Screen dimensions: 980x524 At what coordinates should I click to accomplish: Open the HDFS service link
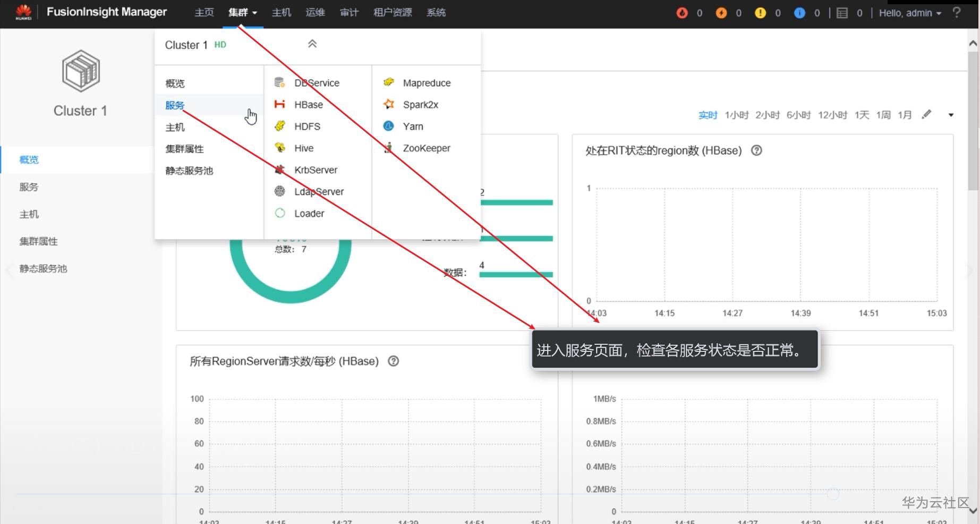308,126
